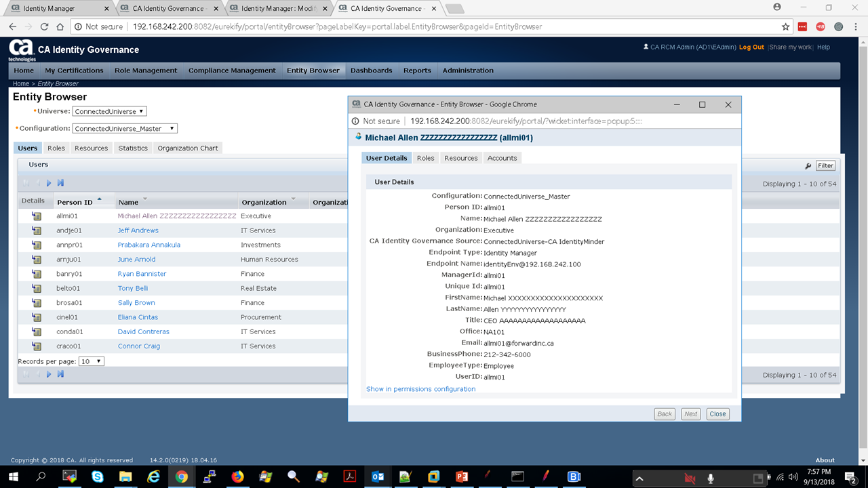Open details icon for arnju01 row

(37, 260)
